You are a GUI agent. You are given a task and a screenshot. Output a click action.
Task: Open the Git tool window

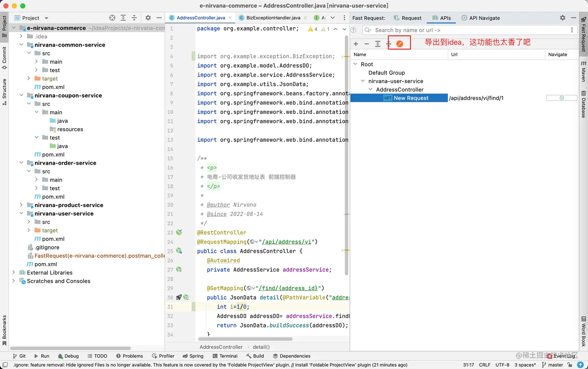(19, 356)
